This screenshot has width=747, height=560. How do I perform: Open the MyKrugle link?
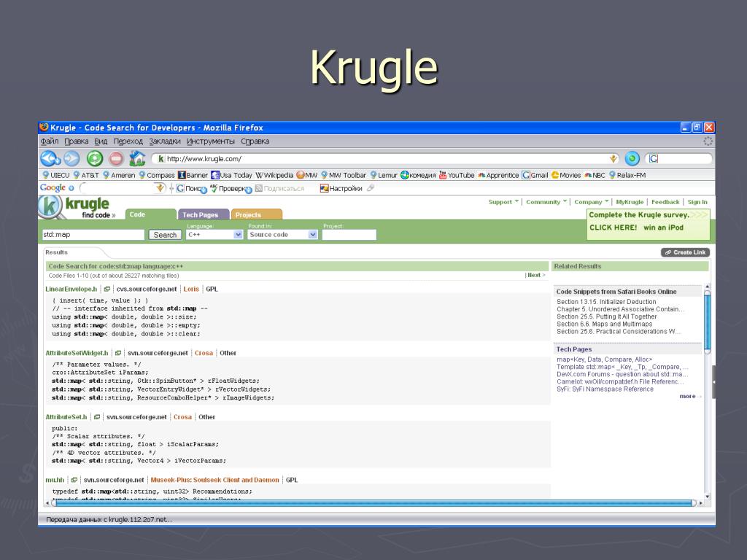pos(630,202)
